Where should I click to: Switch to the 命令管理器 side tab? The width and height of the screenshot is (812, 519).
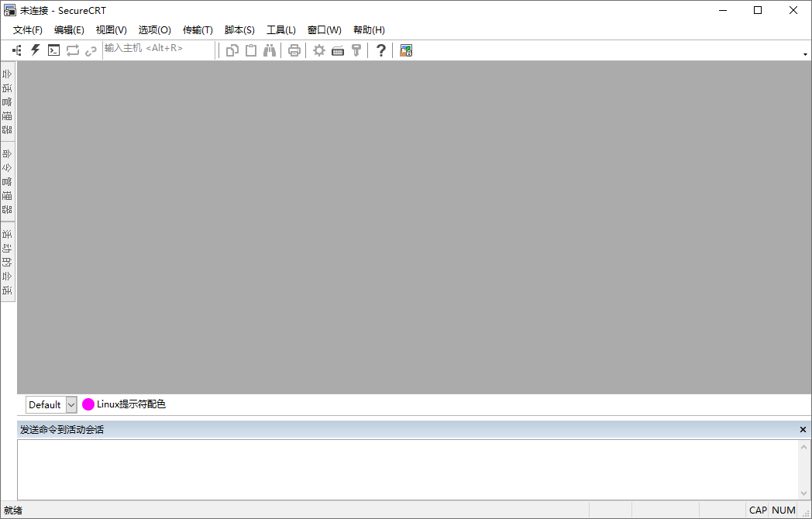(8, 181)
